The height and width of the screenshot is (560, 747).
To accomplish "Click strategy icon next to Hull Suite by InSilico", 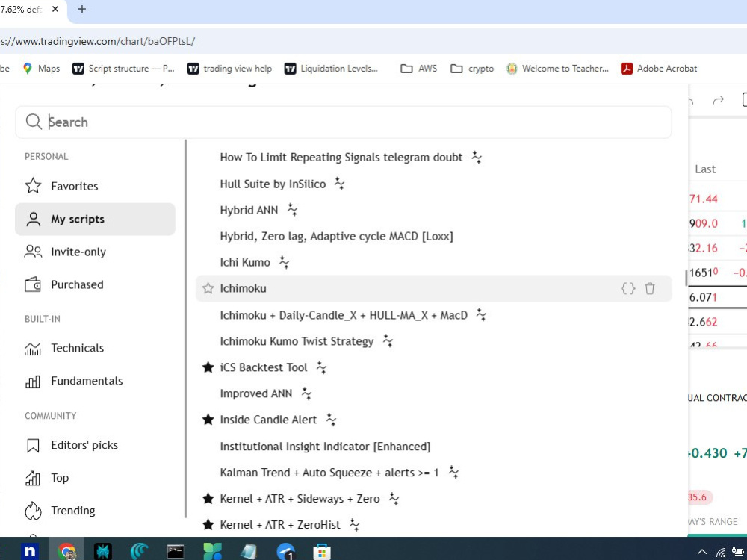I will 339,184.
